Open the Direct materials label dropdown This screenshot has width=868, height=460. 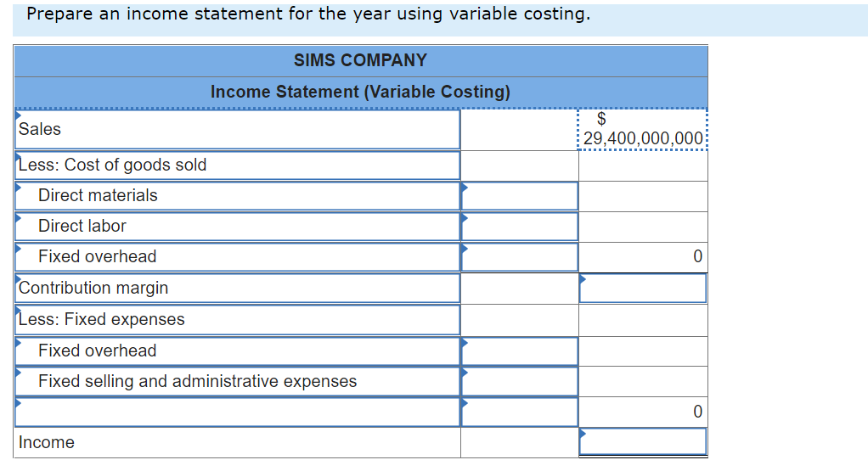tap(237, 196)
